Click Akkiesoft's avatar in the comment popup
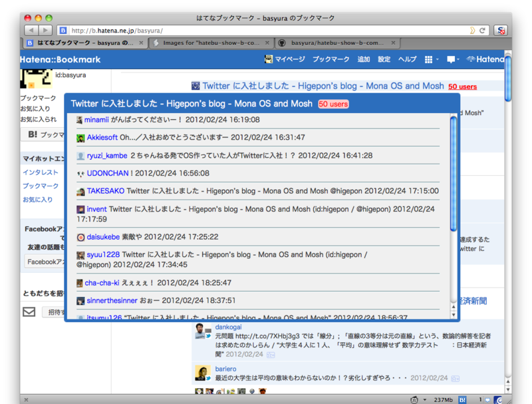The width and height of the screenshot is (532, 404). [80, 138]
